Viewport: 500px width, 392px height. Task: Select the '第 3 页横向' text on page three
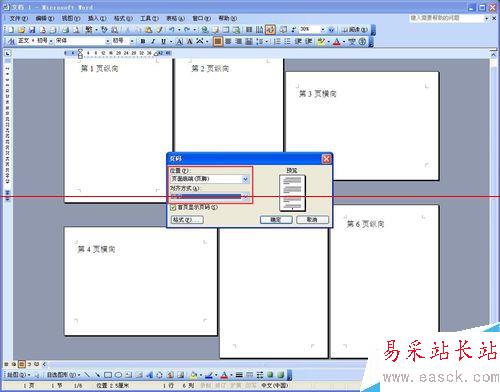(318, 94)
